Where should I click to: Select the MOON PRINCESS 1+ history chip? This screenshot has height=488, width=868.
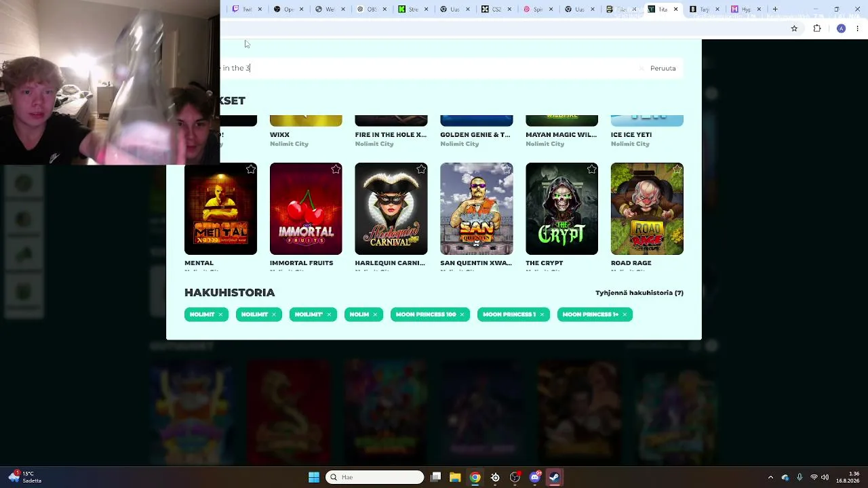click(590, 314)
